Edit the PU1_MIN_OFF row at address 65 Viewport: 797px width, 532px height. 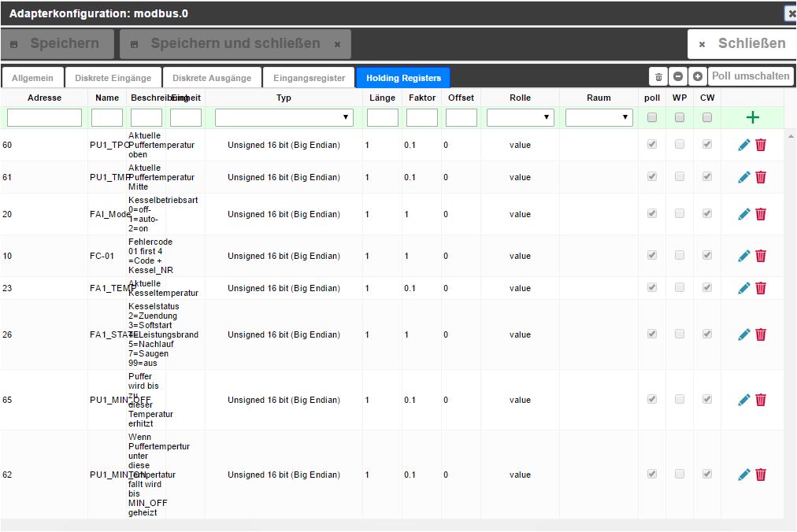point(743,401)
